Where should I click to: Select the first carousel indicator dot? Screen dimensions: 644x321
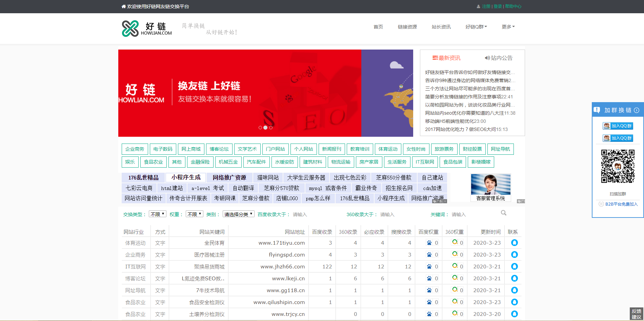click(x=260, y=128)
